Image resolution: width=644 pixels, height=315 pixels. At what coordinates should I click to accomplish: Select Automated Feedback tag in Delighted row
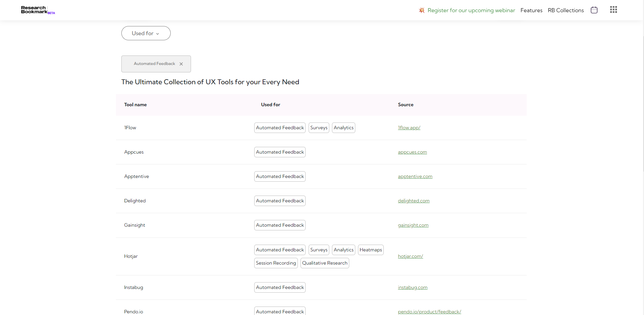click(x=280, y=201)
